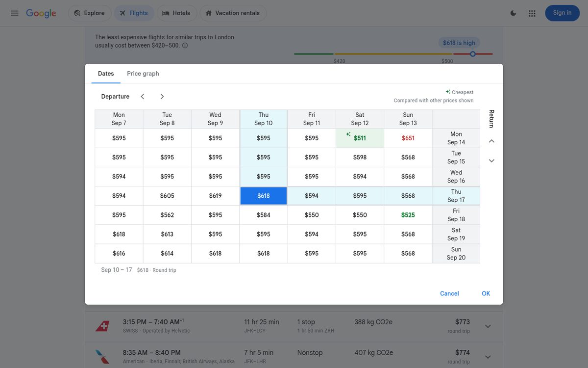Screen dimensions: 588x368
Task: Click the price level slider handle
Action: coord(473,54)
